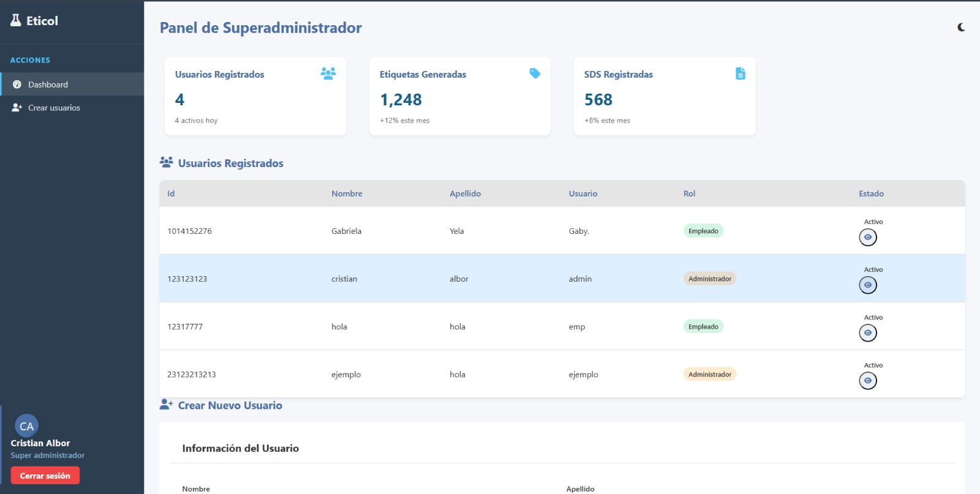Click the add-user icon beside Crear usuarios

(x=17, y=108)
